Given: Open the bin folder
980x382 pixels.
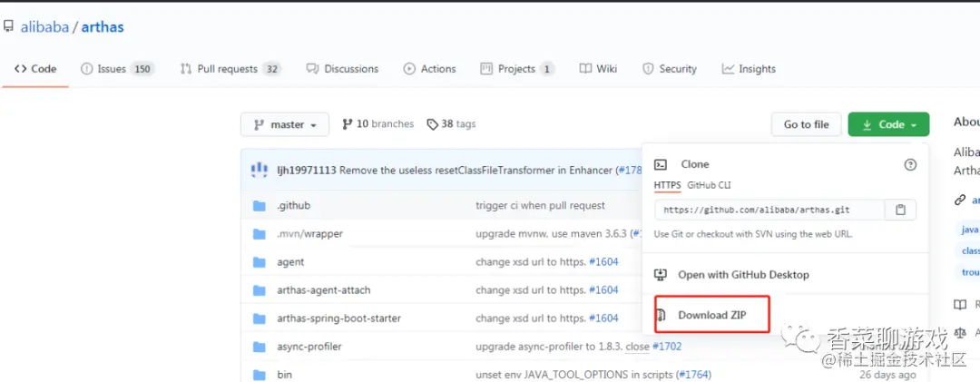Looking at the screenshot, I should point(284,375).
